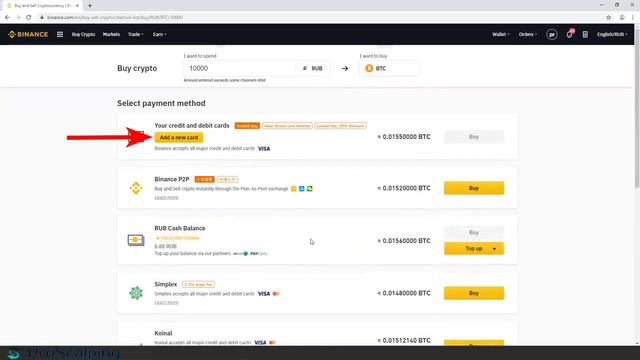The height and width of the screenshot is (360, 640).
Task: Click Buy button for Binance P2P
Action: tap(474, 188)
